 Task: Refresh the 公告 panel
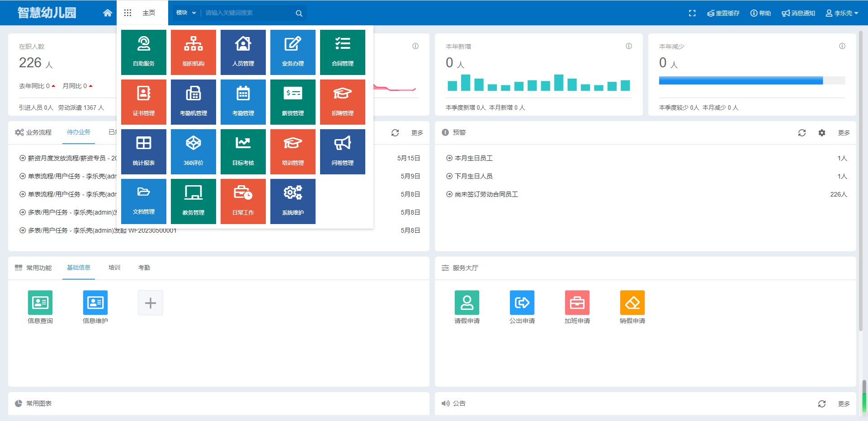point(822,404)
